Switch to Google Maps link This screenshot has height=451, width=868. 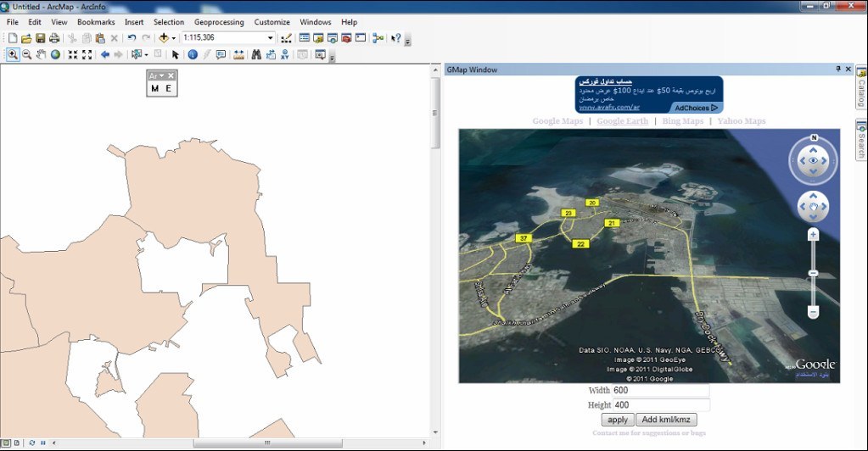point(557,121)
